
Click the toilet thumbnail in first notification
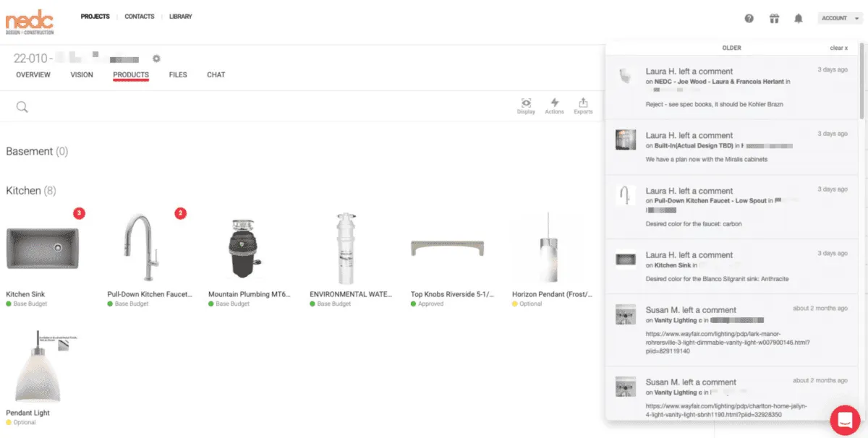coord(625,76)
